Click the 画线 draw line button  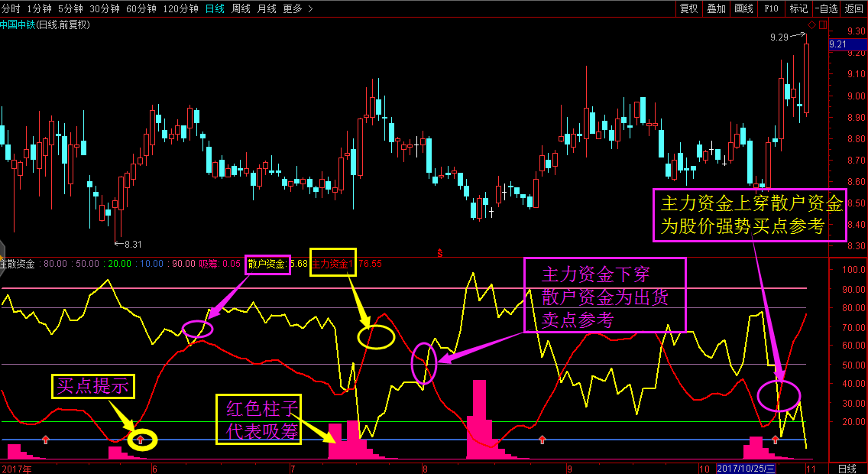[743, 8]
